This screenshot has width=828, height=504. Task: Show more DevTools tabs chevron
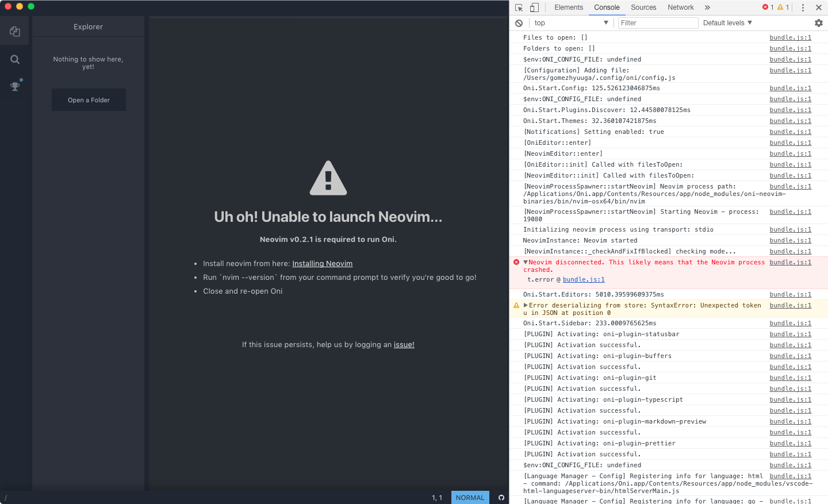707,7
